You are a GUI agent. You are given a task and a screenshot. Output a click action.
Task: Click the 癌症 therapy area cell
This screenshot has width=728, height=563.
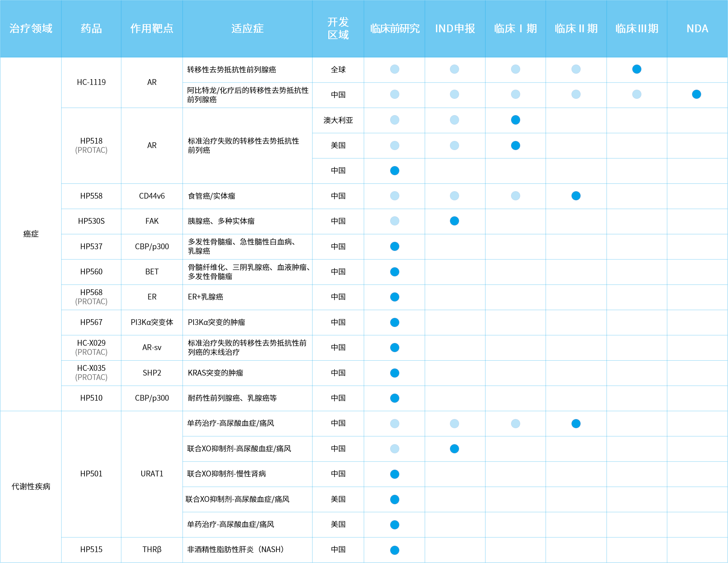pyautogui.click(x=31, y=234)
